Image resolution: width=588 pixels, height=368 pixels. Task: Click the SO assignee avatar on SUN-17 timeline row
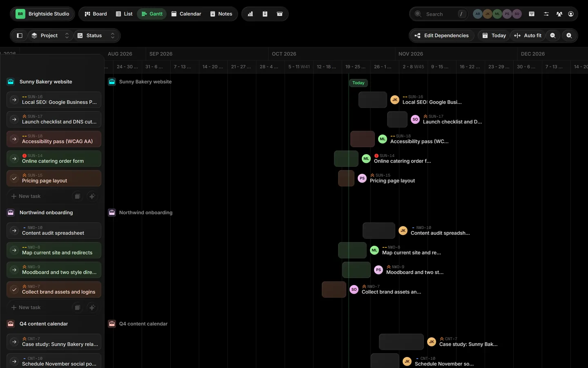[x=415, y=119]
